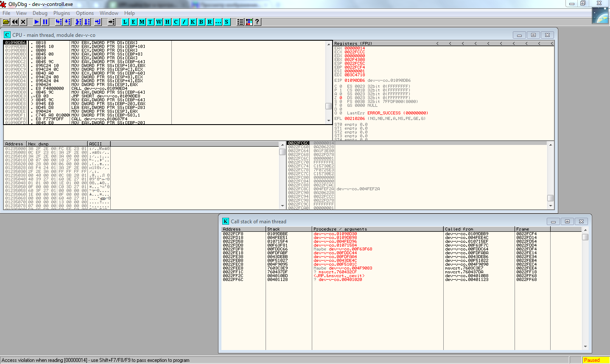Click Call stack window scroll-down arrow
The width and height of the screenshot is (610, 364).
coord(585,346)
